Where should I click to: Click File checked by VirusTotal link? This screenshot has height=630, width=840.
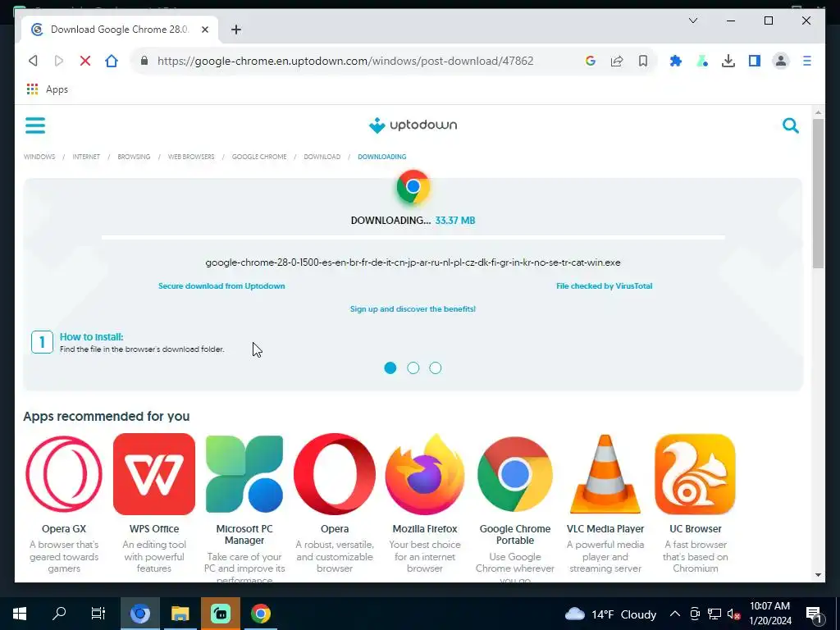[x=605, y=286]
